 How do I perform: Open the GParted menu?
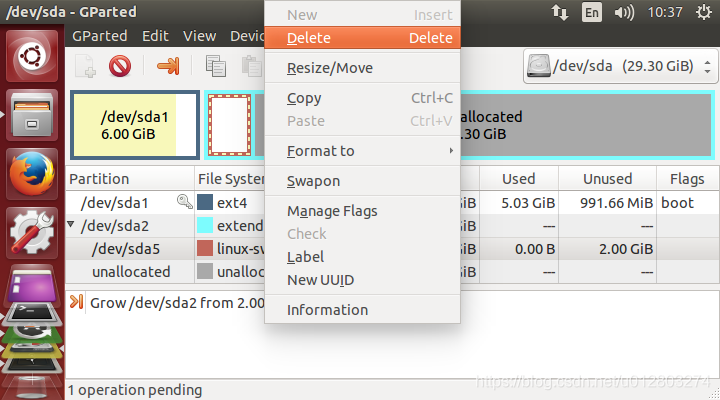(100, 36)
